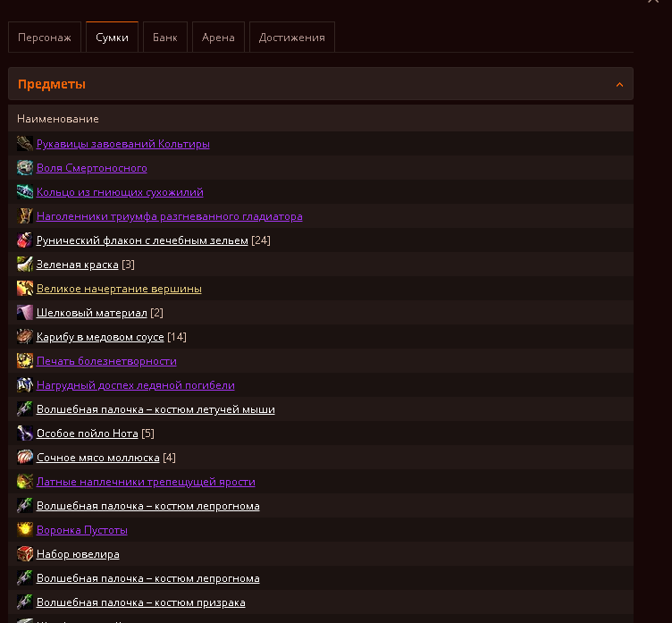Switch to the Персонаж tab

pos(45,38)
